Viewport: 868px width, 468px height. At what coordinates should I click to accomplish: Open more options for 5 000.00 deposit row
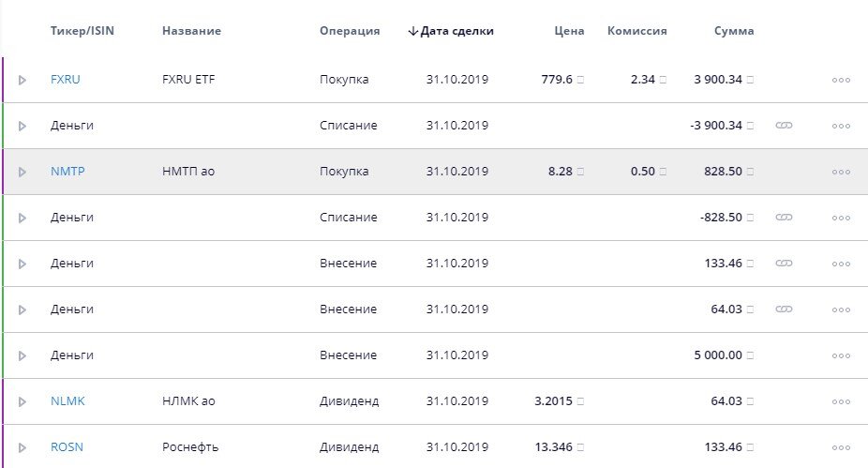[841, 355]
